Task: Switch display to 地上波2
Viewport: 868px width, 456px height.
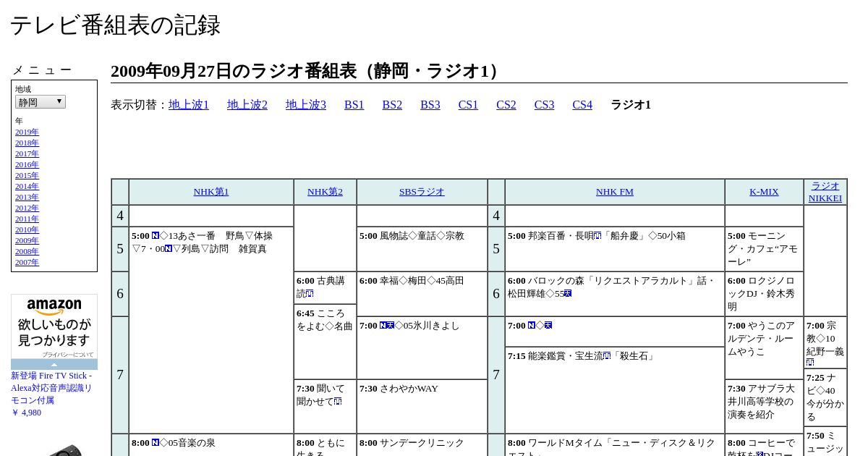Action: click(247, 105)
